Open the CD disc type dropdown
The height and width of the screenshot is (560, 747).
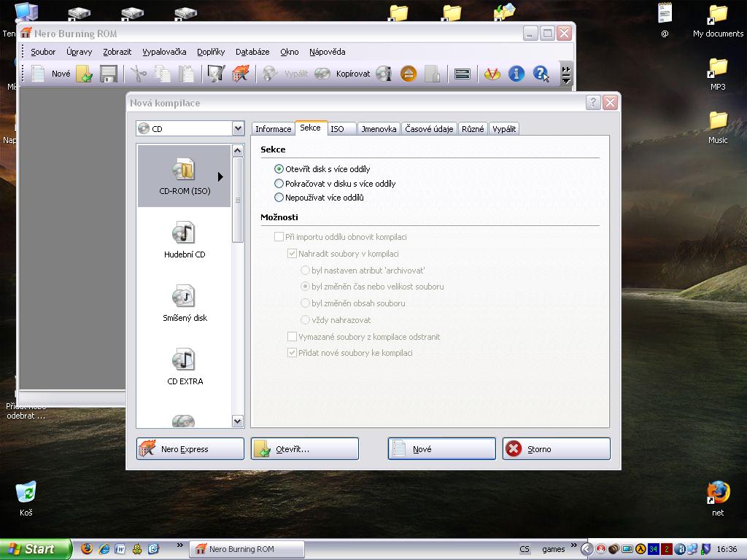pyautogui.click(x=238, y=128)
